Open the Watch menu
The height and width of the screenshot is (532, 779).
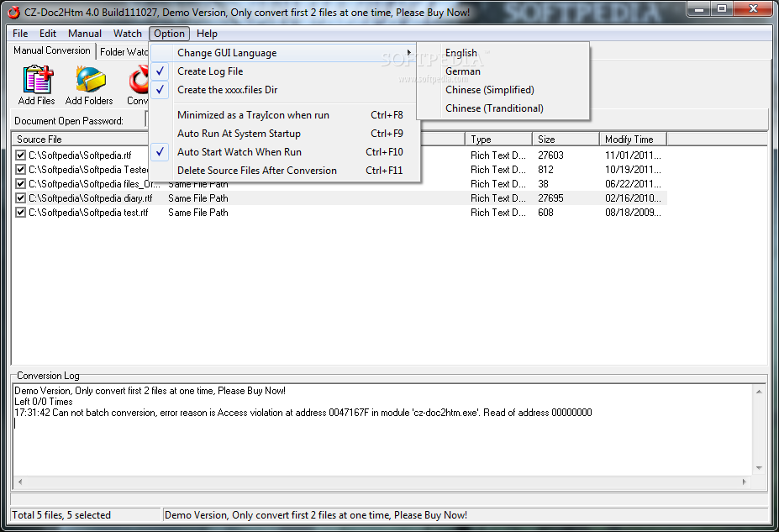(128, 34)
